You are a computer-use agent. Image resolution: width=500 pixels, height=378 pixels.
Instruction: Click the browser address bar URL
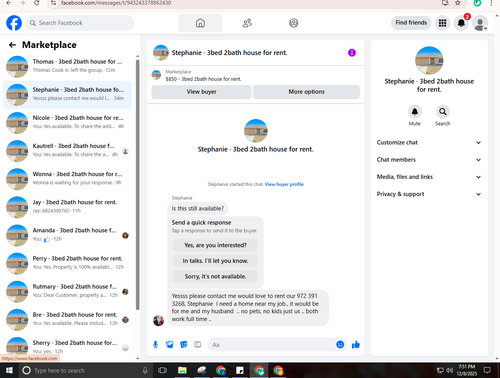[116, 3]
